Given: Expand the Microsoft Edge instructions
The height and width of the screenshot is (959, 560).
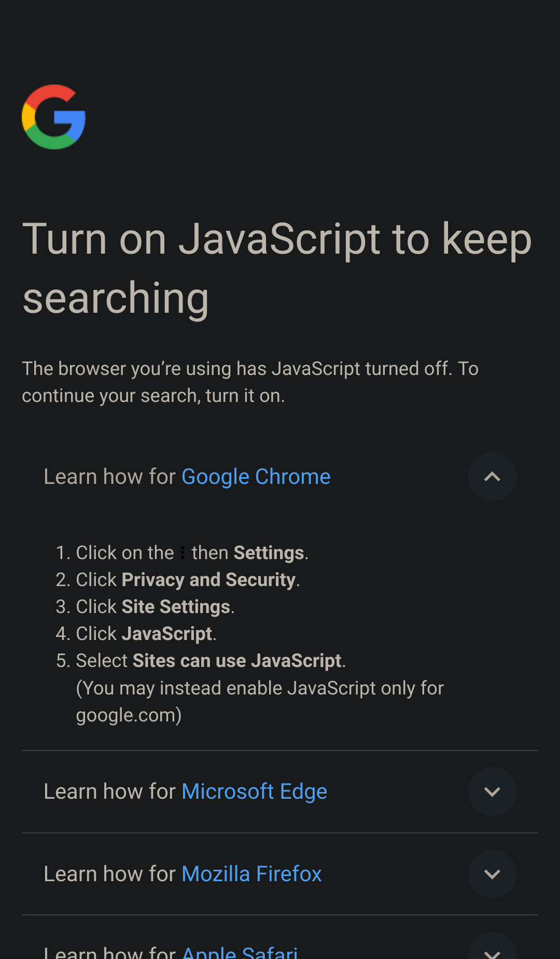Looking at the screenshot, I should click(x=492, y=791).
